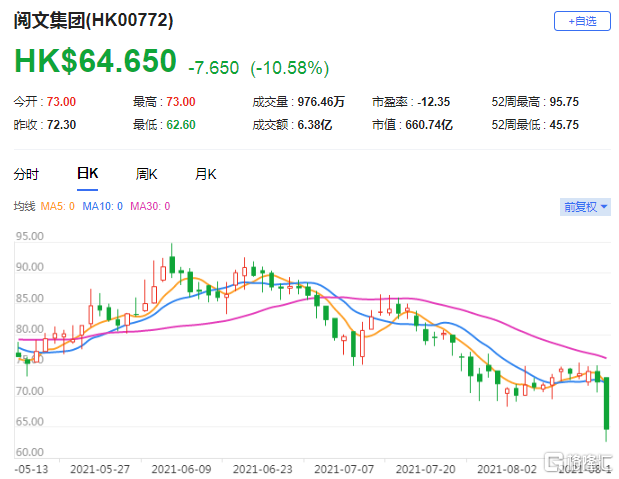Click 52周最高 value 95.75
The width and height of the screenshot is (619, 479).
tap(564, 101)
